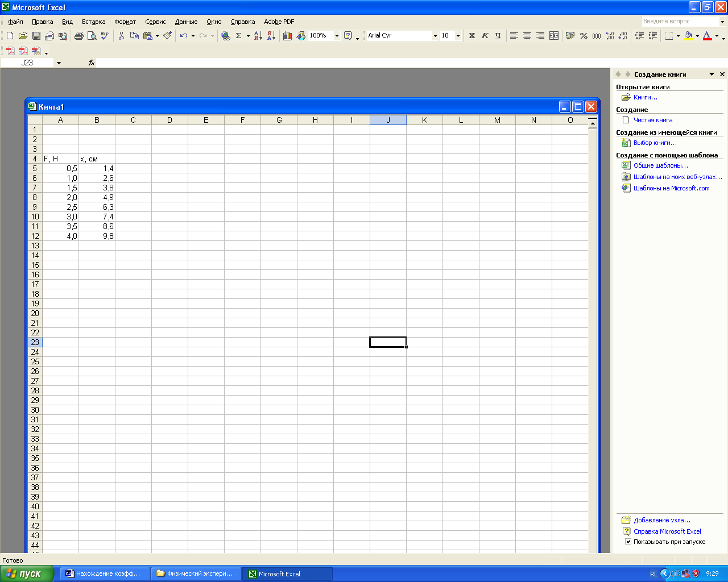The width and height of the screenshot is (728, 582).
Task: Toggle bold formatting (Ж)
Action: (471, 36)
